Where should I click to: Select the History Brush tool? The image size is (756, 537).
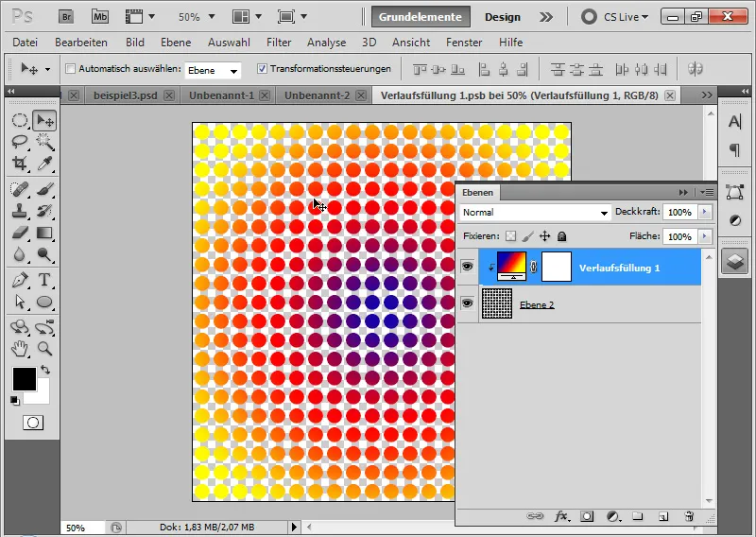[44, 211]
